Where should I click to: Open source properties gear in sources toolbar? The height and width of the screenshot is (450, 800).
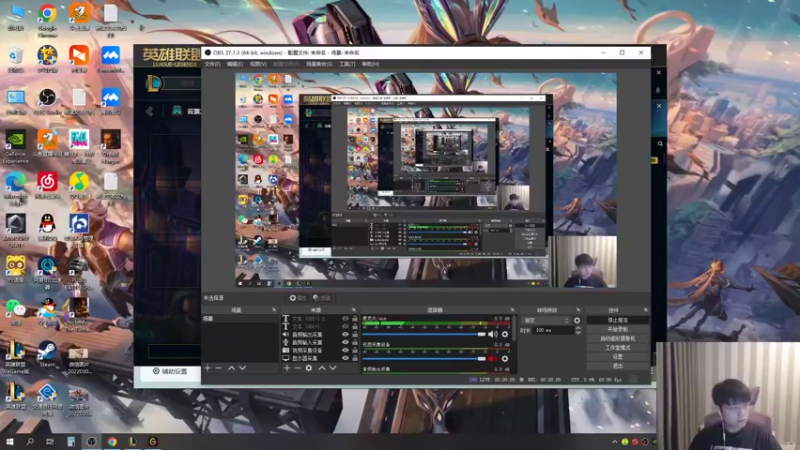[309, 368]
